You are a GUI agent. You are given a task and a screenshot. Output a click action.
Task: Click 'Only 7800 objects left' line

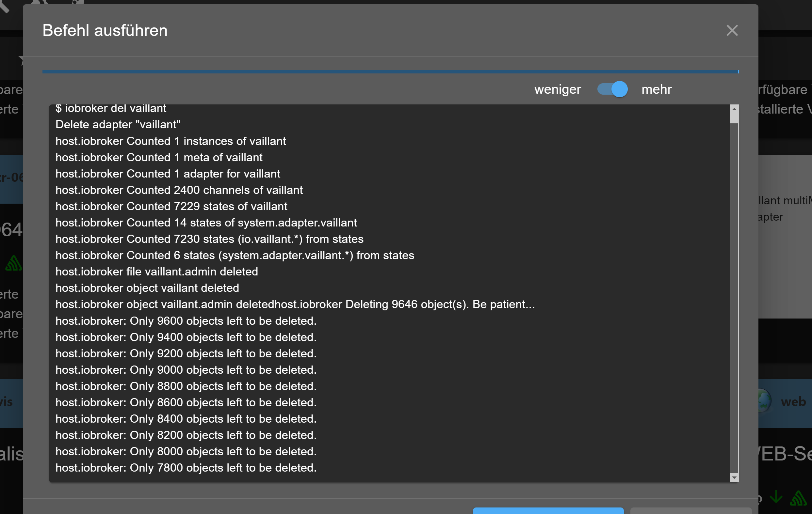pos(186,468)
